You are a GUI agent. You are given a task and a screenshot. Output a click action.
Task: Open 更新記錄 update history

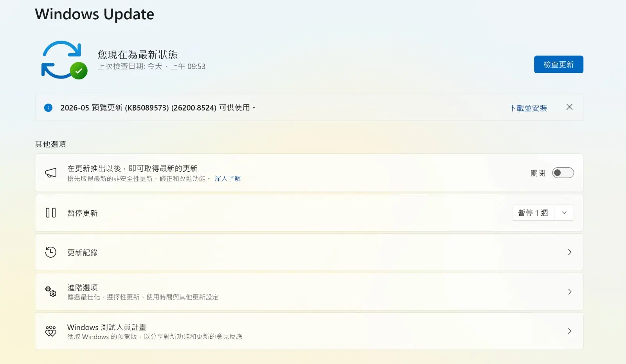pyautogui.click(x=309, y=252)
